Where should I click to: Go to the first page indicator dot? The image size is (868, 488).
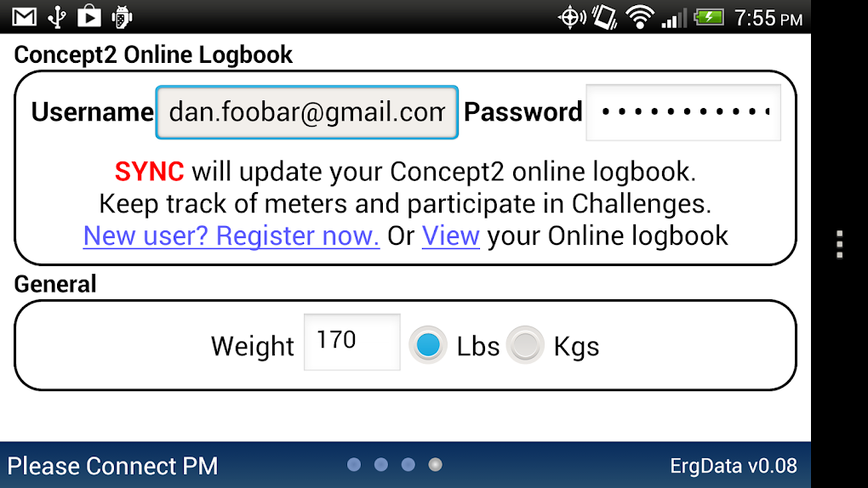click(x=354, y=465)
